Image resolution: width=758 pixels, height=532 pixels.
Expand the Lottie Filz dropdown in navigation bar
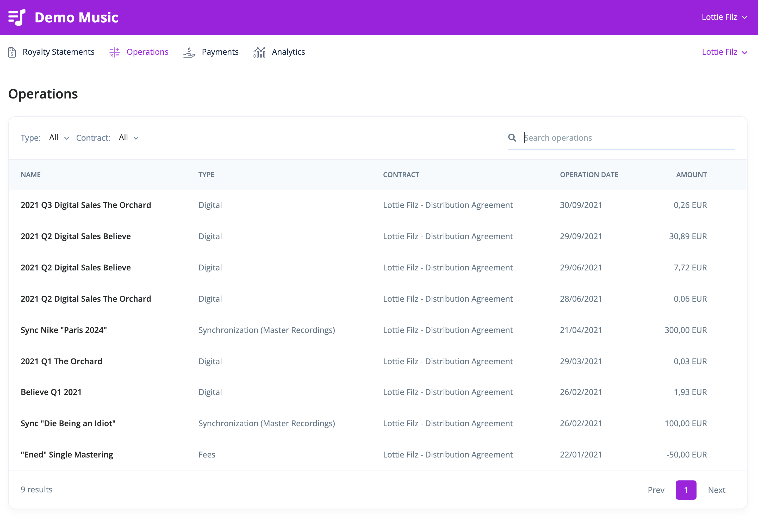click(x=724, y=52)
